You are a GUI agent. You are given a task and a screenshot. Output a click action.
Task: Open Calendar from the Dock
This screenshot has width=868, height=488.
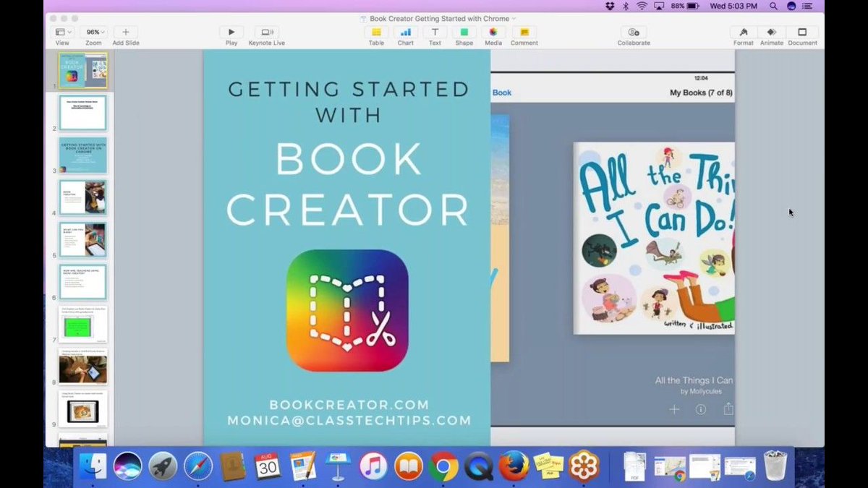268,466
